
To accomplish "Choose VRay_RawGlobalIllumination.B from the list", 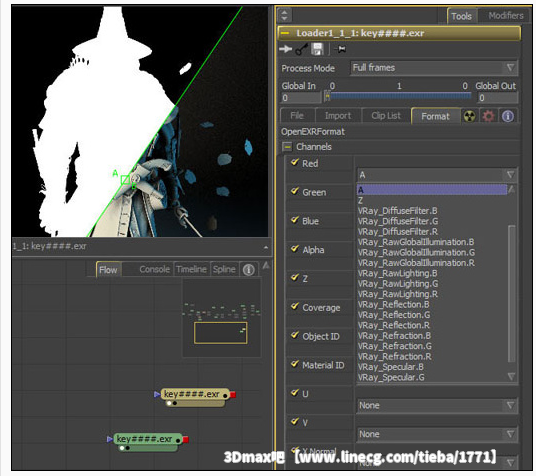I will coord(416,242).
